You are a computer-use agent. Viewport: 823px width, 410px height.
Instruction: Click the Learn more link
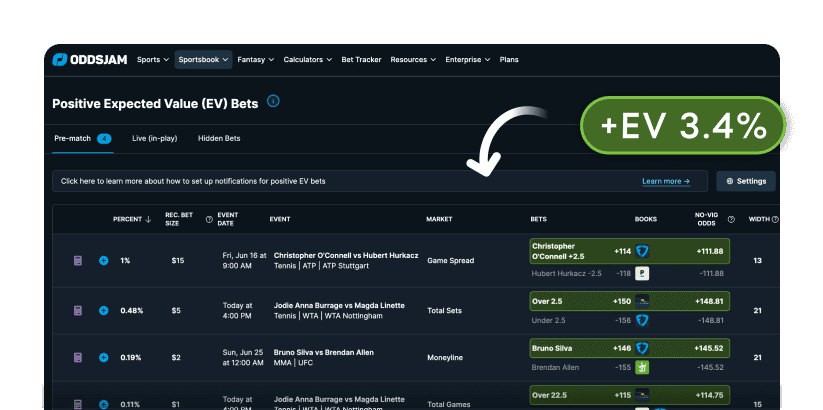666,181
